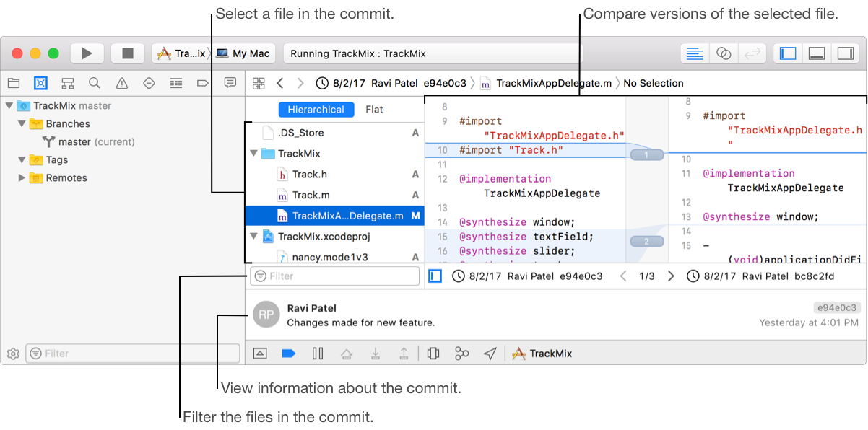
Task: Open the symbol navigator
Action: click(x=68, y=83)
